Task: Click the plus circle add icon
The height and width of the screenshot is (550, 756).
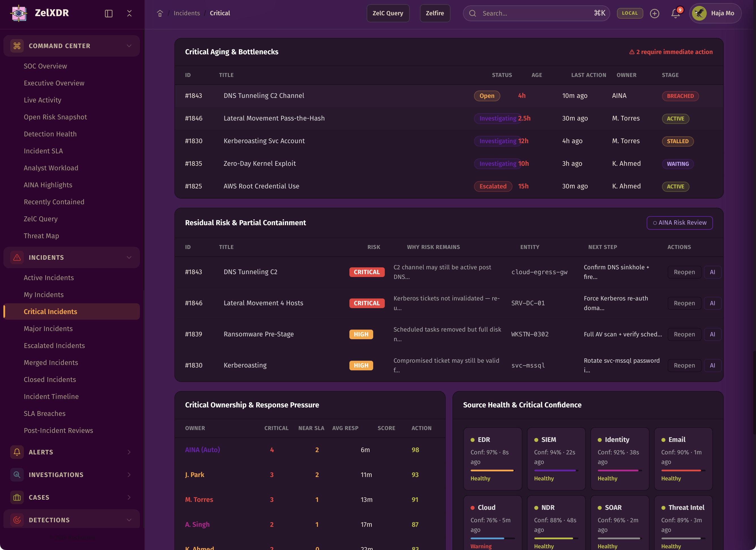Action: (x=654, y=13)
